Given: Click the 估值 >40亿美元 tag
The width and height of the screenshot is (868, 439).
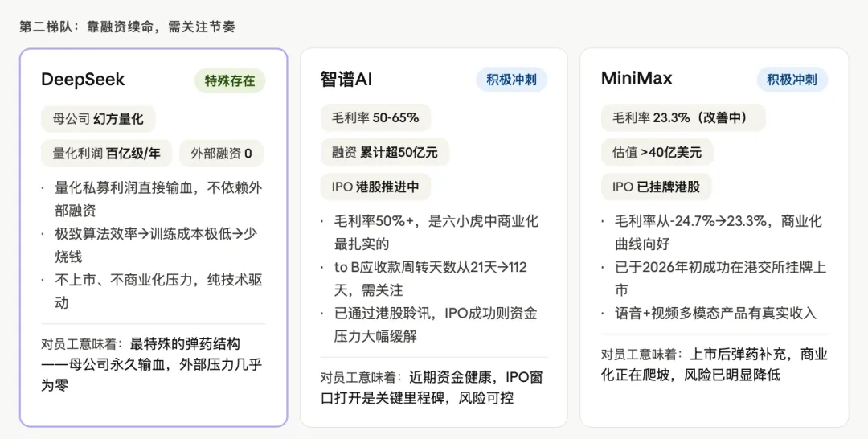Looking at the screenshot, I should point(657,152).
